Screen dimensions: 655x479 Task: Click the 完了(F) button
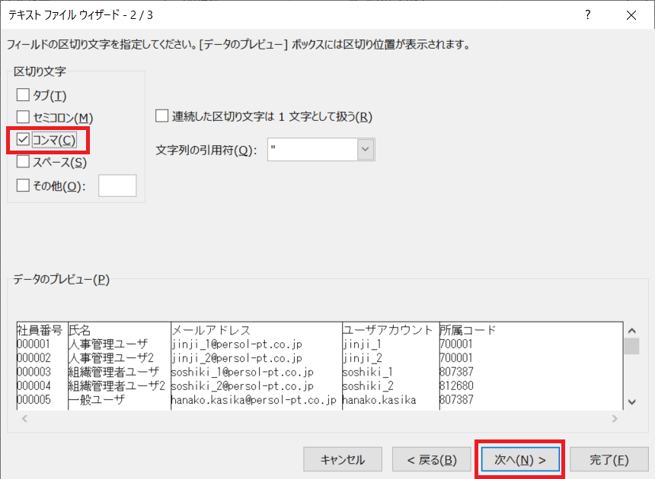pyautogui.click(x=609, y=460)
